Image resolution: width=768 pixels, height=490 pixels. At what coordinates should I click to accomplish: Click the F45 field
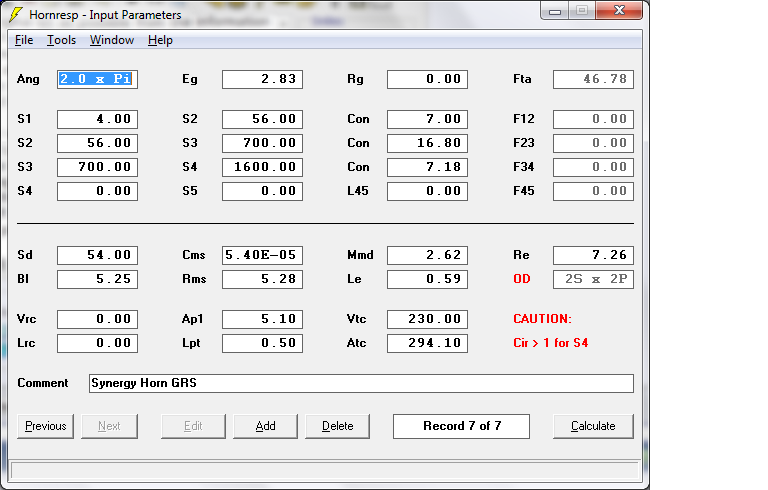point(594,191)
